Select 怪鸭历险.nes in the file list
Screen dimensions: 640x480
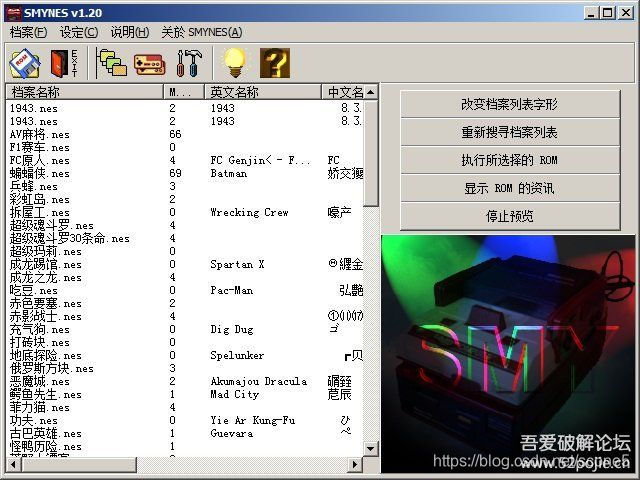(46, 447)
